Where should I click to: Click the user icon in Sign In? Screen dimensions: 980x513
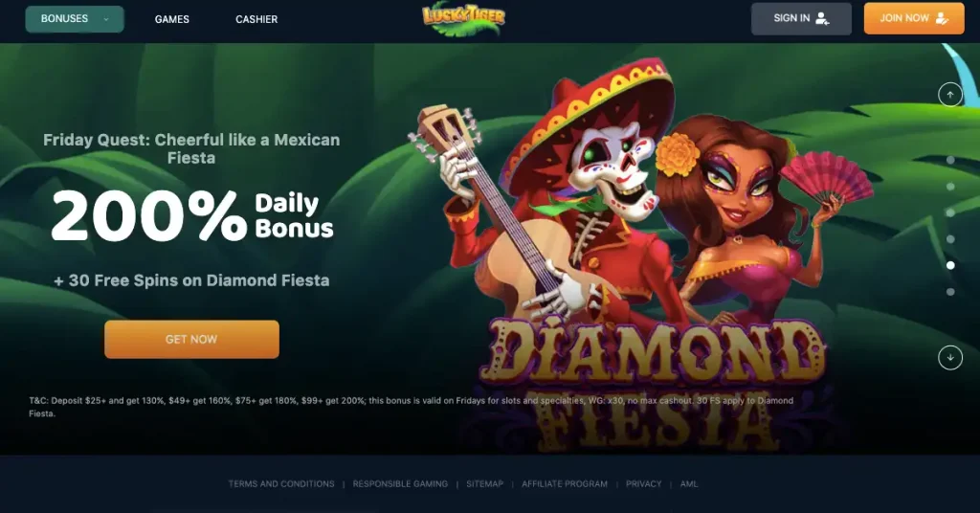(822, 19)
